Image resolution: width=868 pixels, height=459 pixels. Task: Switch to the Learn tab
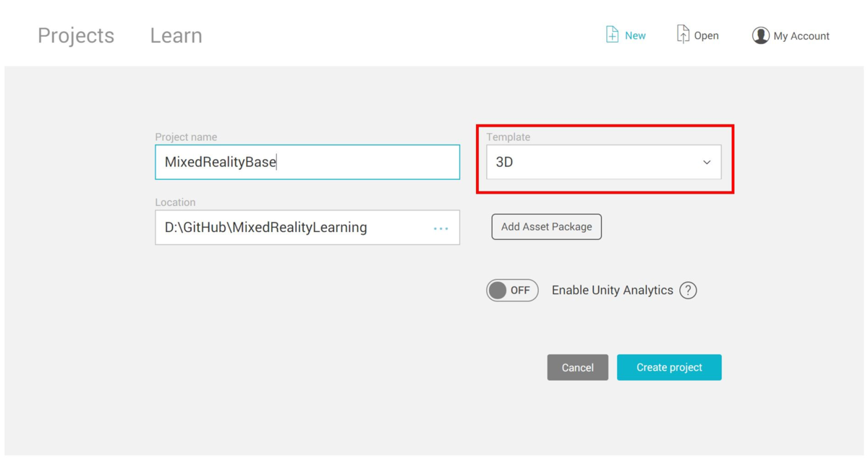(x=176, y=35)
